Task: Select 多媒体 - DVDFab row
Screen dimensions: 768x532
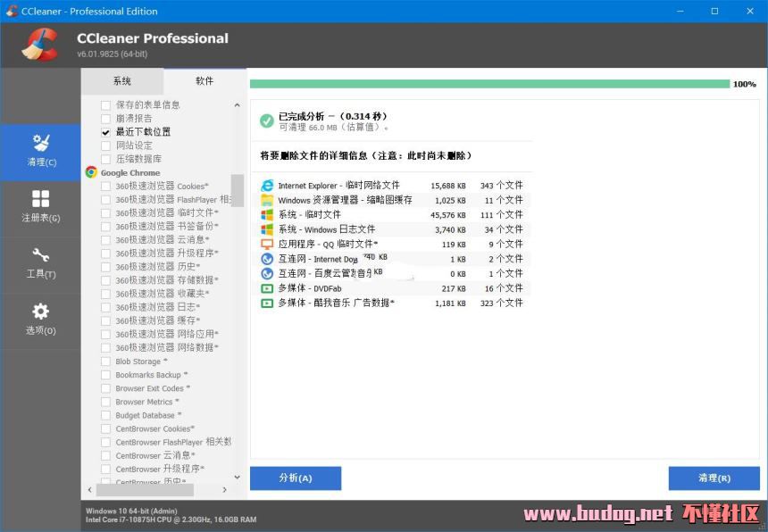Action: point(392,288)
